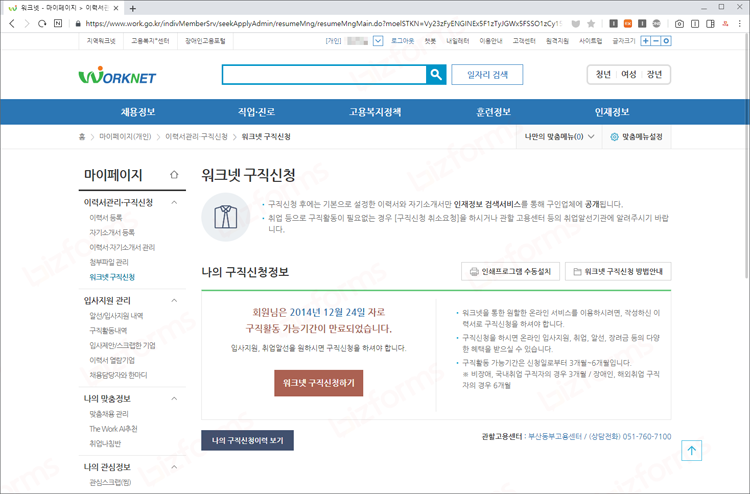Open 입사제안/스크랩한 기업 in sidebar
Viewport: 750px width, 494px height.
coord(122,345)
